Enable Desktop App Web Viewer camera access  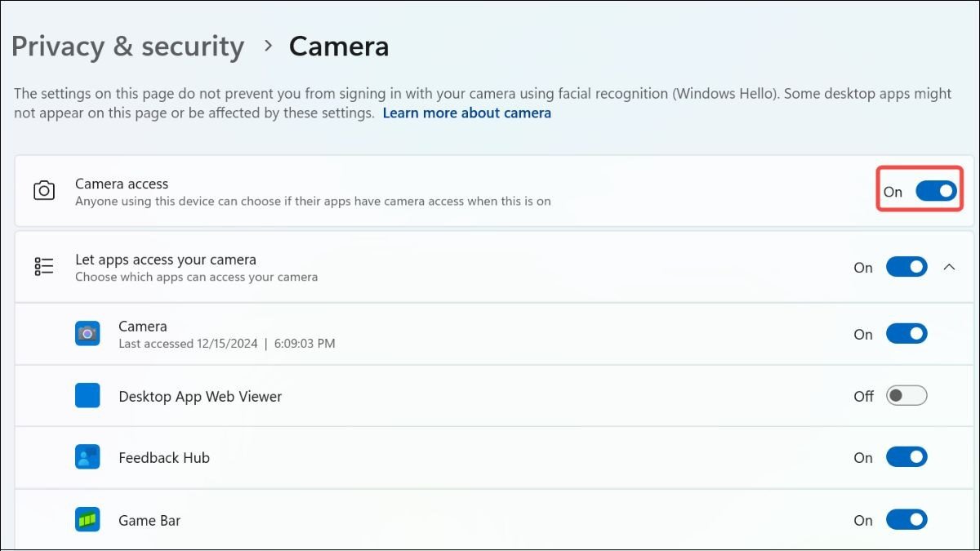[906, 395]
